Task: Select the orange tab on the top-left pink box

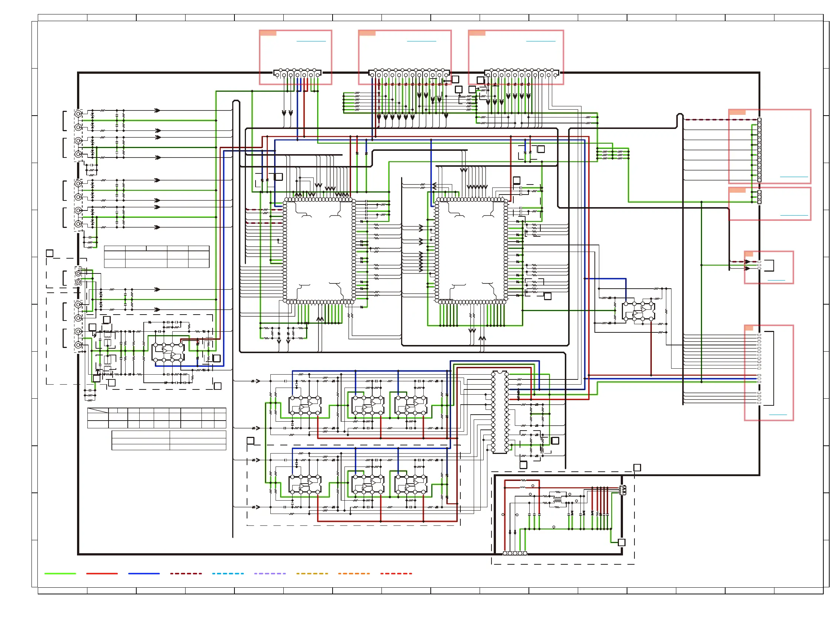Action: pos(268,33)
